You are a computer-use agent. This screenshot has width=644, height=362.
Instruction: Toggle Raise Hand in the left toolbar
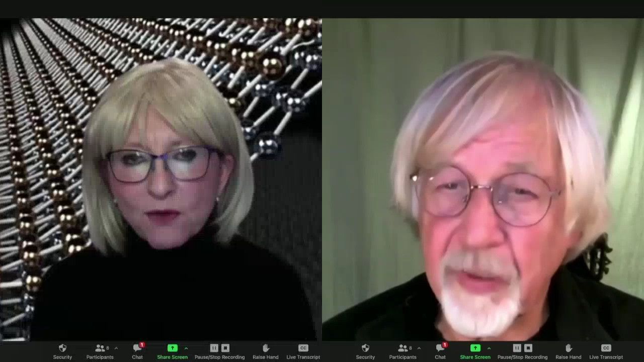[266, 348]
